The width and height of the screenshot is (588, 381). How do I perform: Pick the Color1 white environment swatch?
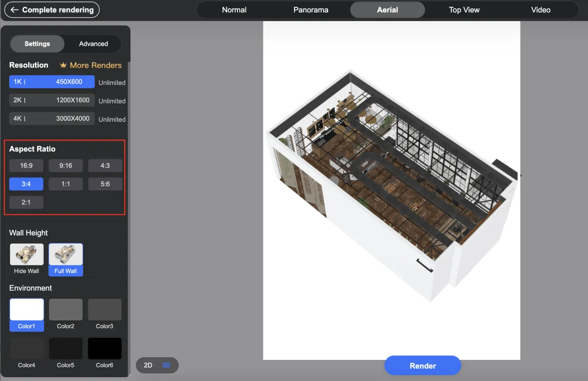tap(27, 310)
